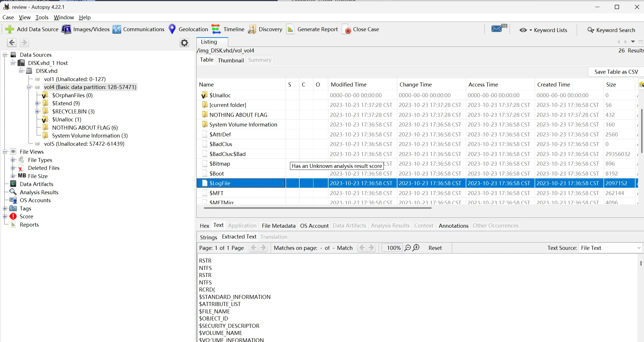Expand the $RECYCLE.BIN folder node
This screenshot has width=644, height=342.
click(x=37, y=111)
